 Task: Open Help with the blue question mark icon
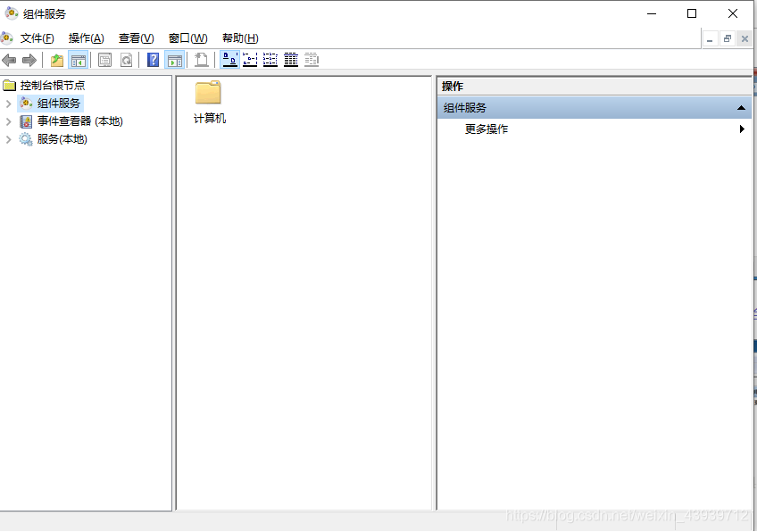point(153,61)
